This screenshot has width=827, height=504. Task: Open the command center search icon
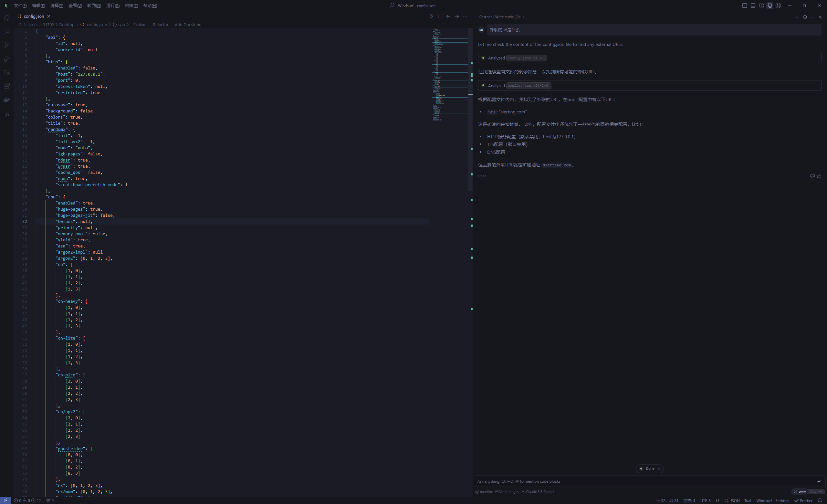pos(392,5)
